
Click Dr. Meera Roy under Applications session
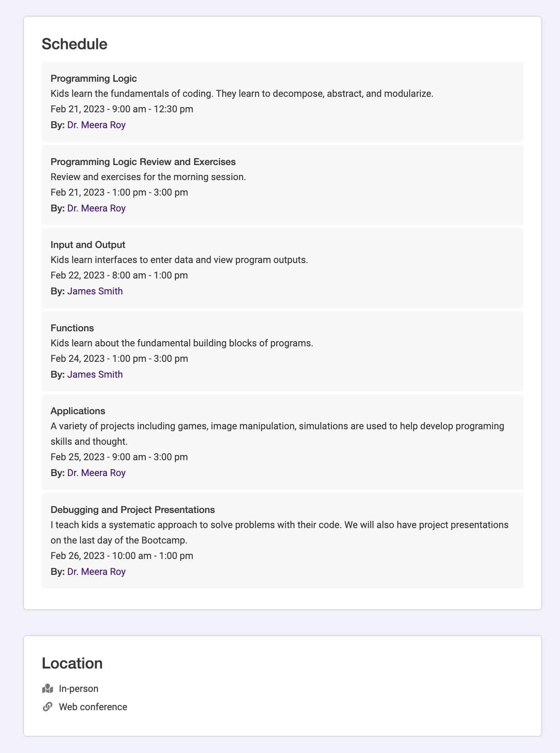point(96,473)
